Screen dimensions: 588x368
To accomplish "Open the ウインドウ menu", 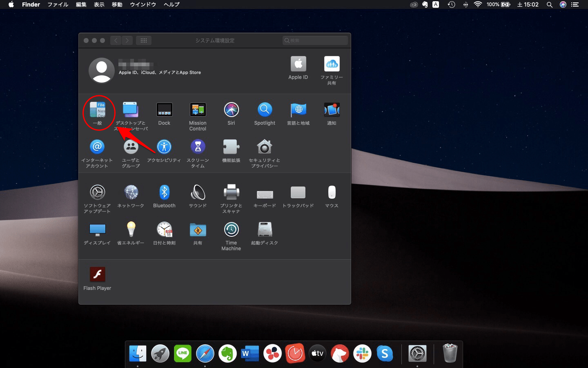I will [x=143, y=4].
